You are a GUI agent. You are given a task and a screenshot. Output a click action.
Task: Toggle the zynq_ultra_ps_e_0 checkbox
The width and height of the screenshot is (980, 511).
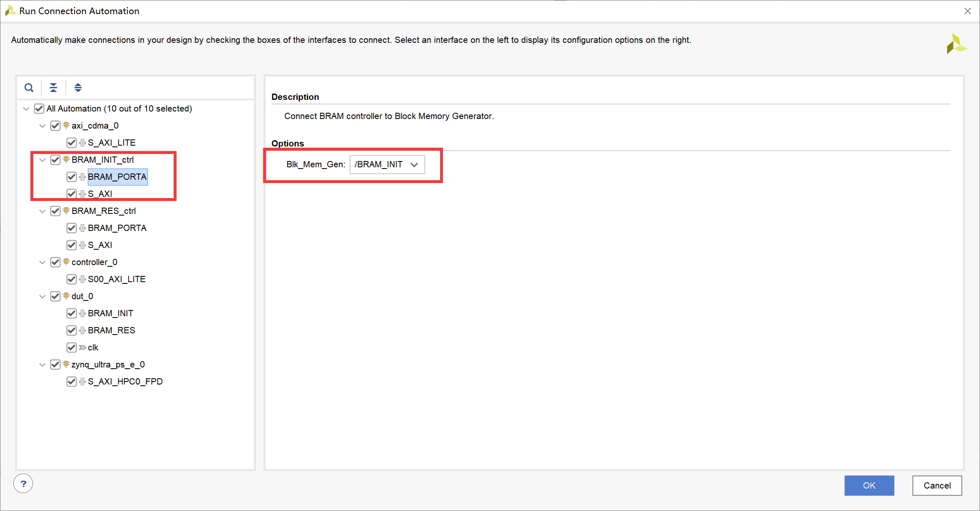pos(55,365)
